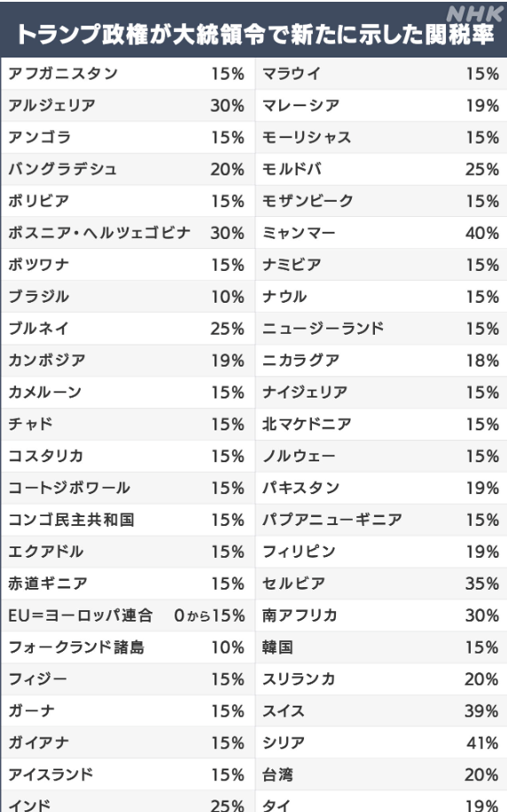Click the ミャンマー 40% row
507x812 pixels.
click(381, 233)
